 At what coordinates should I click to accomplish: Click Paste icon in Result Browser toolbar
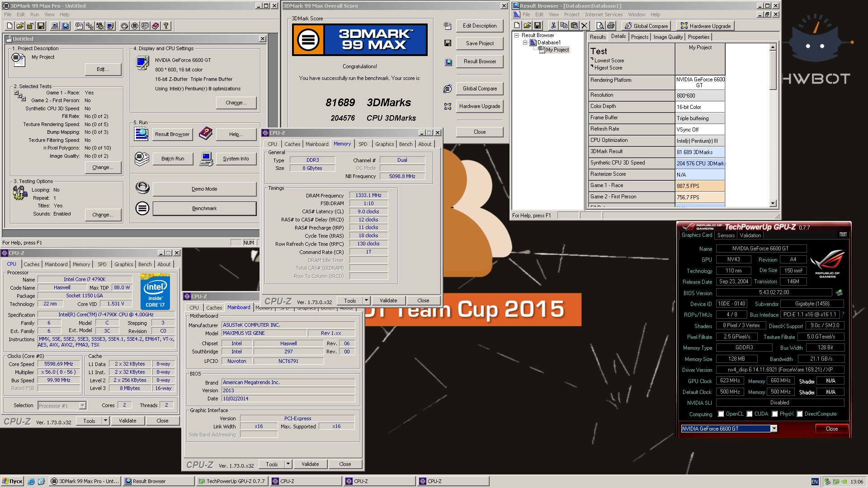574,26
